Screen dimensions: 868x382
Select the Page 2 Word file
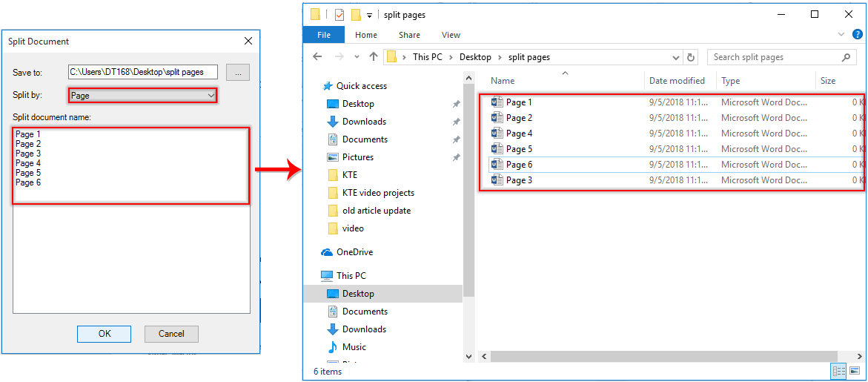(x=519, y=118)
